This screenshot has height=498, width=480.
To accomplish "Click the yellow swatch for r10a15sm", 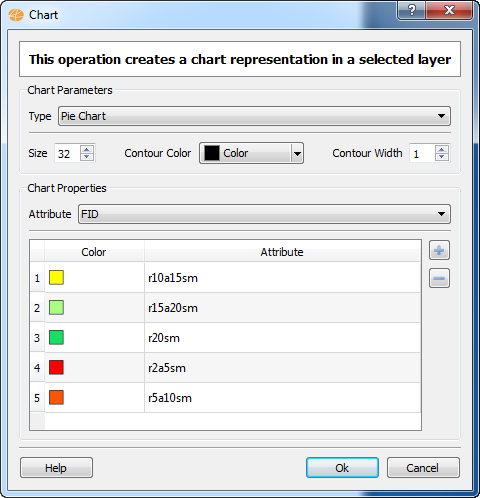I will pos(56,278).
